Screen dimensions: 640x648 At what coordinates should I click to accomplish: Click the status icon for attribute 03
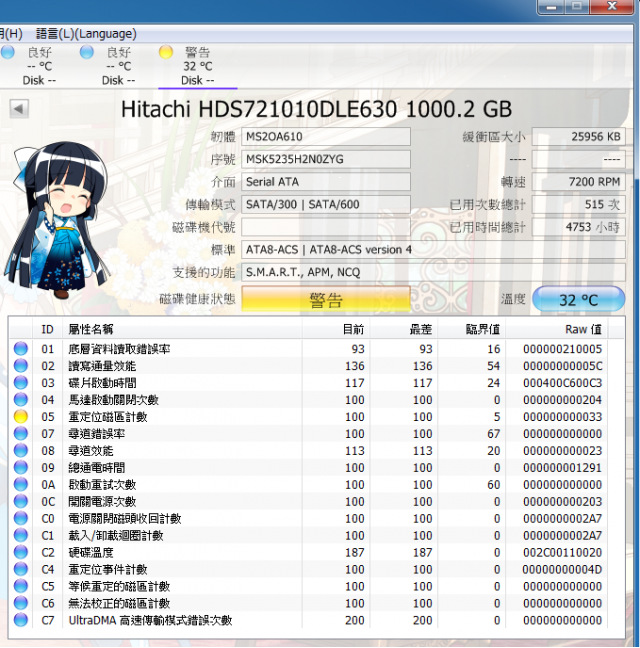21,383
